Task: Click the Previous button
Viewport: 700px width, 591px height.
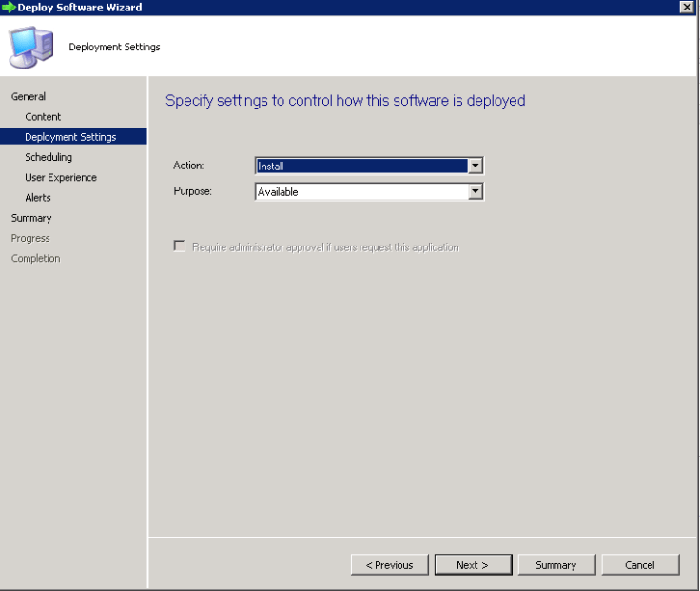Action: click(x=389, y=564)
